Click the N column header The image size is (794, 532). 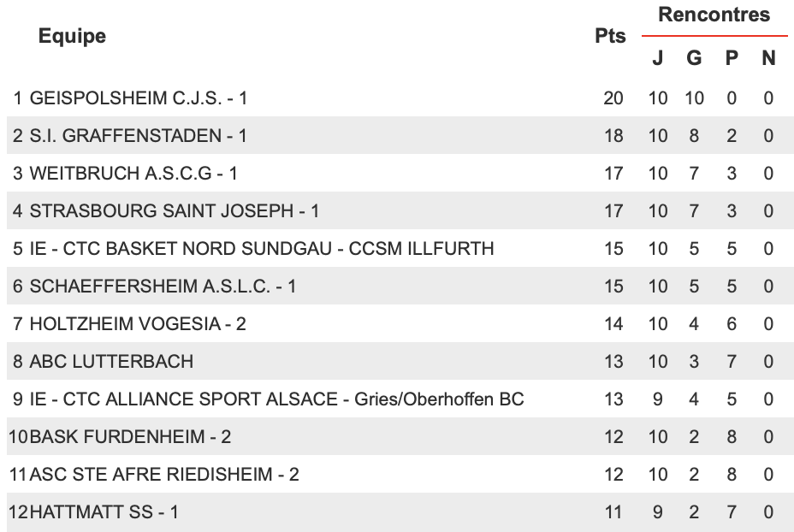pos(768,57)
